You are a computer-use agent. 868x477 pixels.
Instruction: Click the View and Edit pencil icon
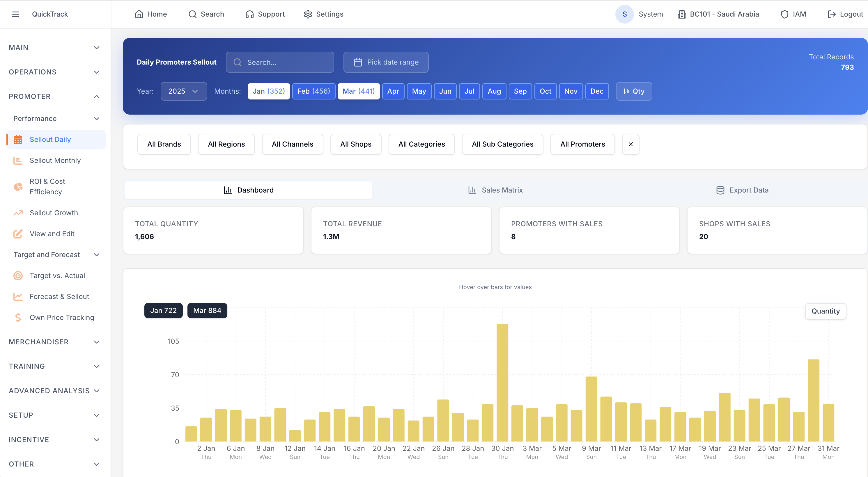click(x=18, y=234)
